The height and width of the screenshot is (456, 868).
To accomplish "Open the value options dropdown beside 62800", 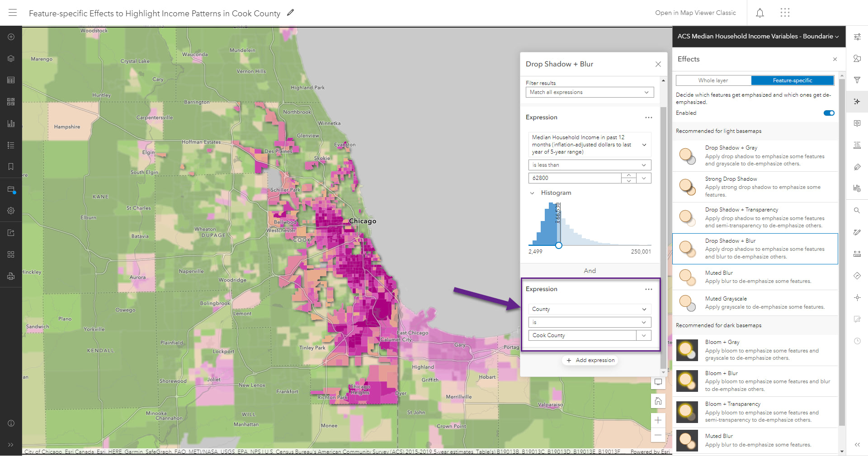I will pos(644,178).
